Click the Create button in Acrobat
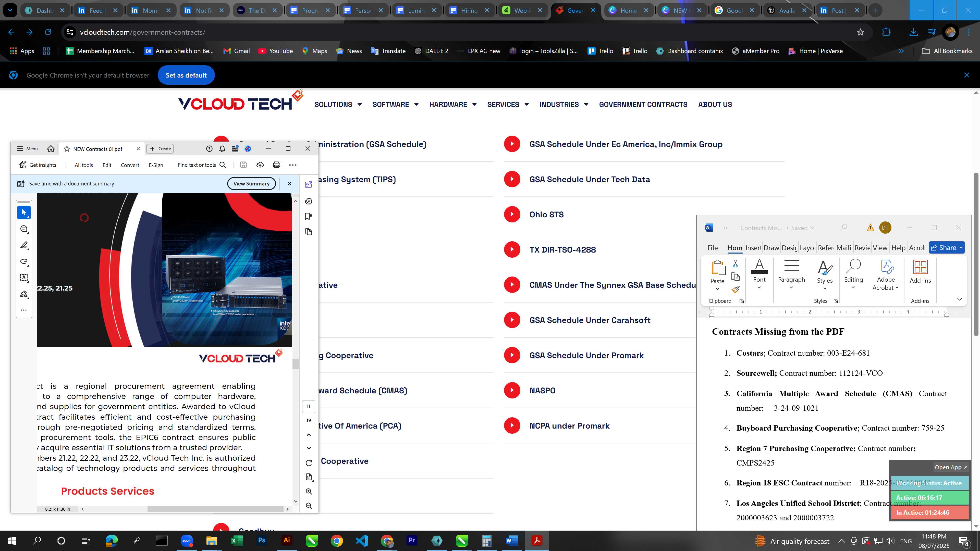The image size is (980, 551). (160, 149)
